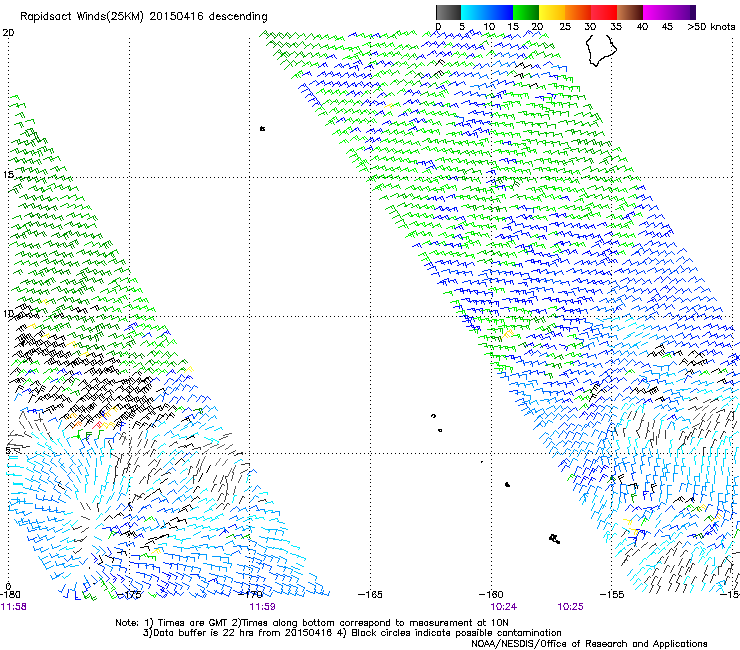Click longitude label -165

click(x=370, y=595)
